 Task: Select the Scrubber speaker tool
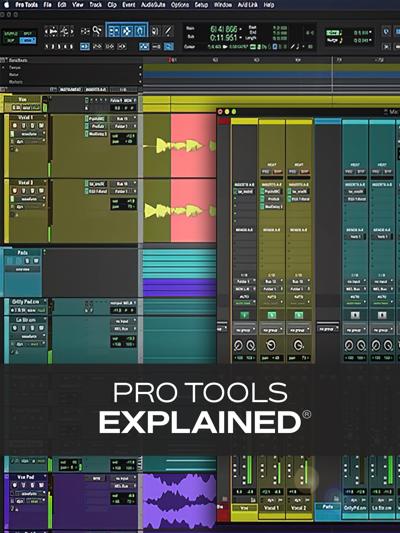click(155, 32)
